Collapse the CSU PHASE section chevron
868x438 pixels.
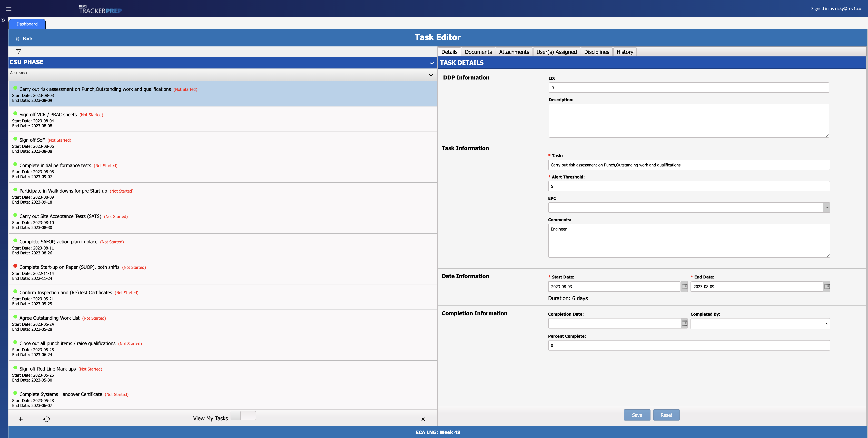click(431, 63)
